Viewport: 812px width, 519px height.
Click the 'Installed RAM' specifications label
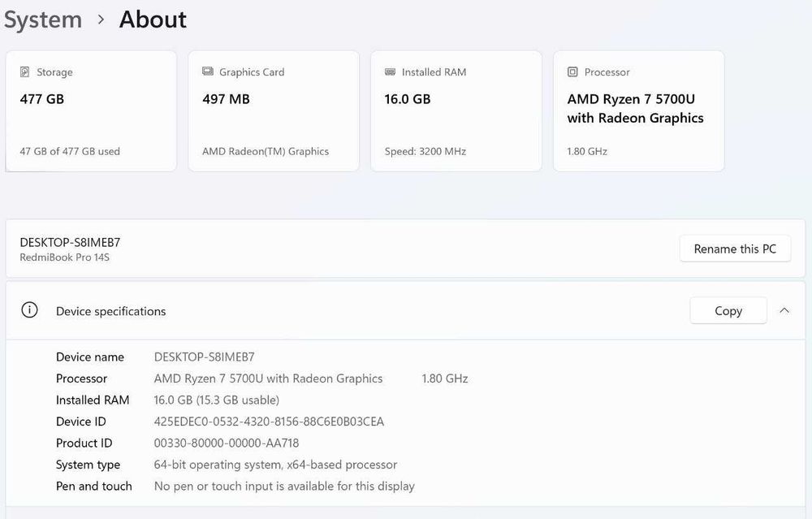[x=93, y=400]
